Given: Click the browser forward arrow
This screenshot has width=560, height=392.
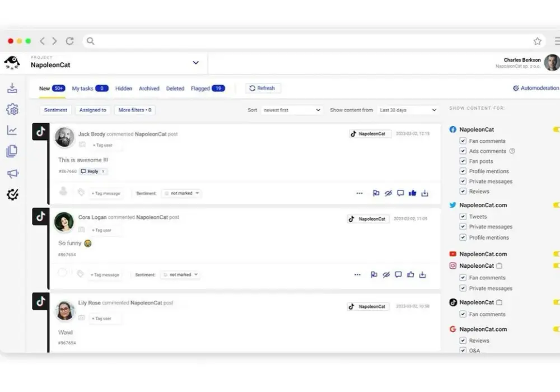Looking at the screenshot, I should click(54, 41).
